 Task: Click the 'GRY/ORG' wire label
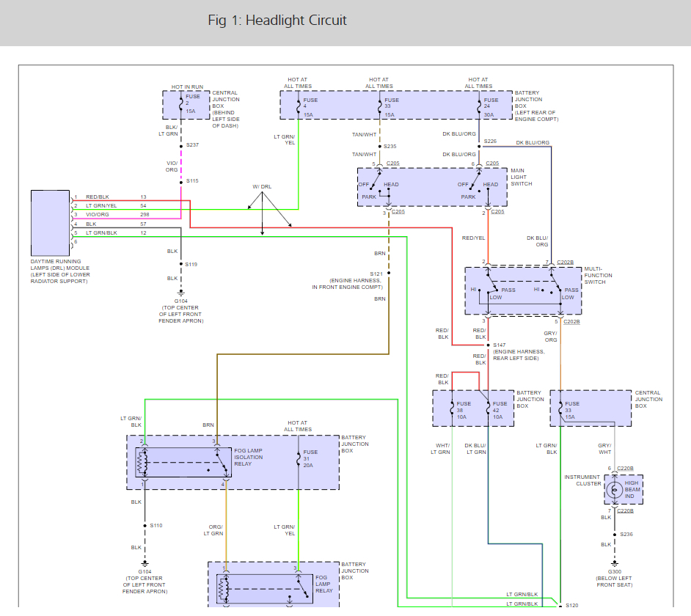pyautogui.click(x=550, y=337)
